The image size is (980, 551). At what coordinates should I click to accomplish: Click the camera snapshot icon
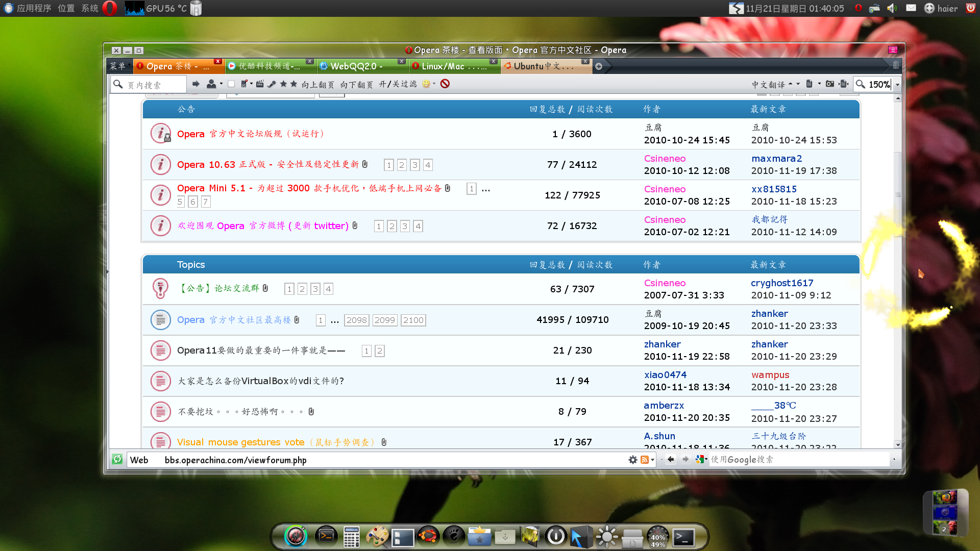coord(830,84)
